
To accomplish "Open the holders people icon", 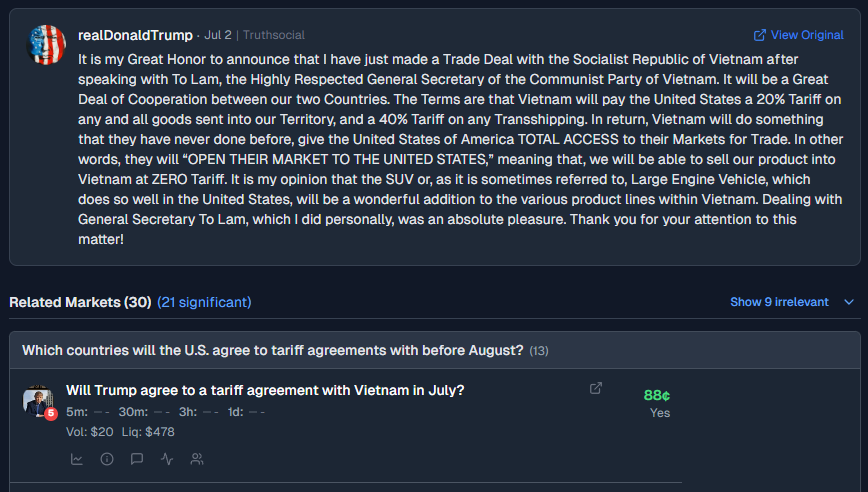I will point(197,459).
